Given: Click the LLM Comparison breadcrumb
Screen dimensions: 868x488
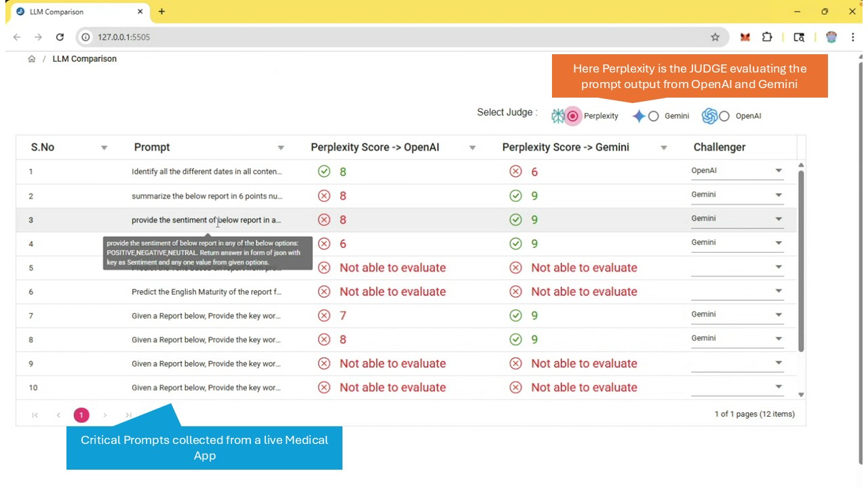Looking at the screenshot, I should point(85,59).
